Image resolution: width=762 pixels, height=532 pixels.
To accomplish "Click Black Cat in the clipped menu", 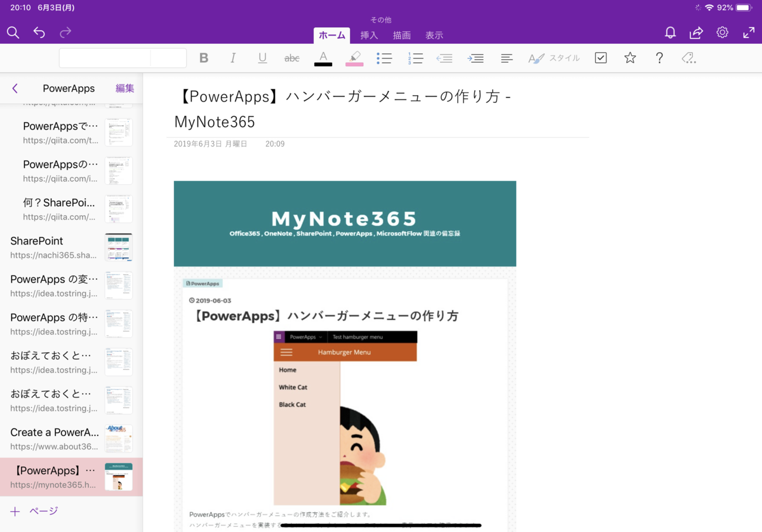I will 292,404.
